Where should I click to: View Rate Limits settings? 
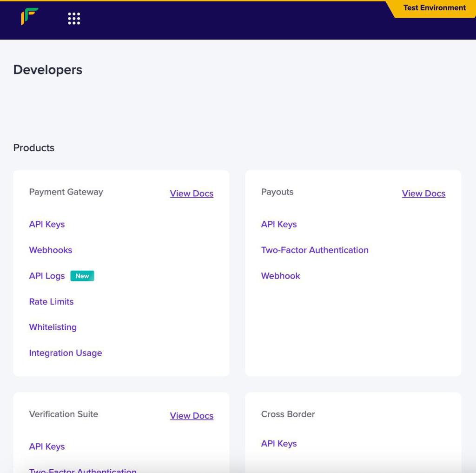pyautogui.click(x=51, y=302)
